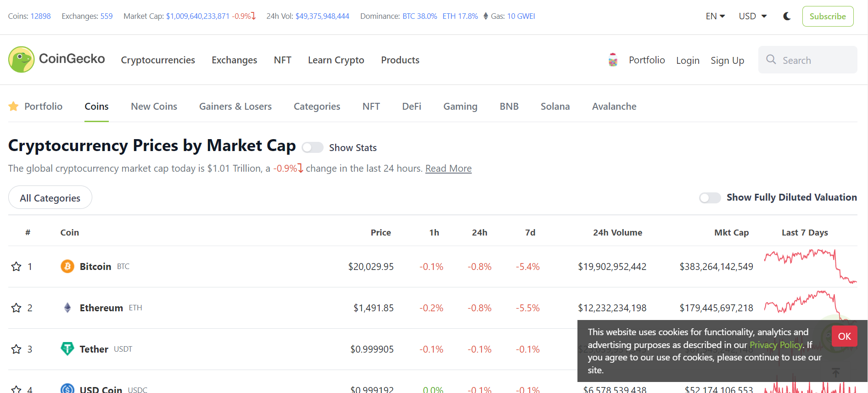The width and height of the screenshot is (868, 393).
Task: Favorite Tether with its star icon
Action: 17,349
